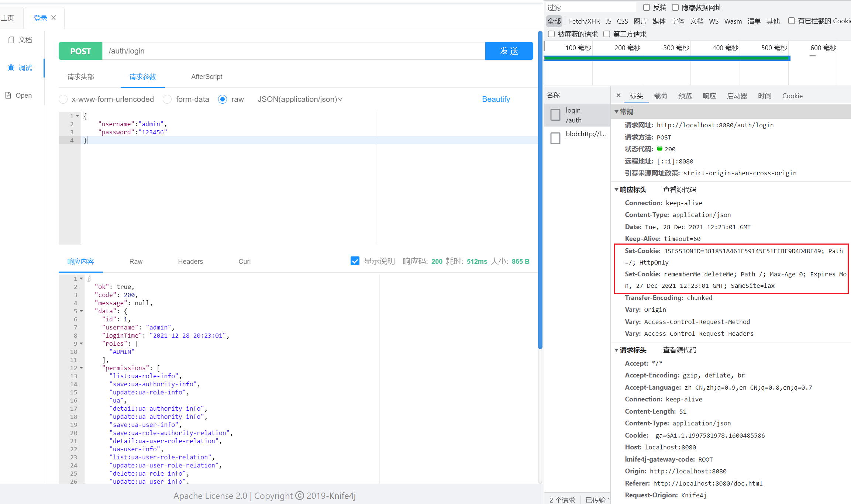Viewport: 851px width, 504px height.
Task: Switch to the 请求参数 tab
Action: (143, 77)
